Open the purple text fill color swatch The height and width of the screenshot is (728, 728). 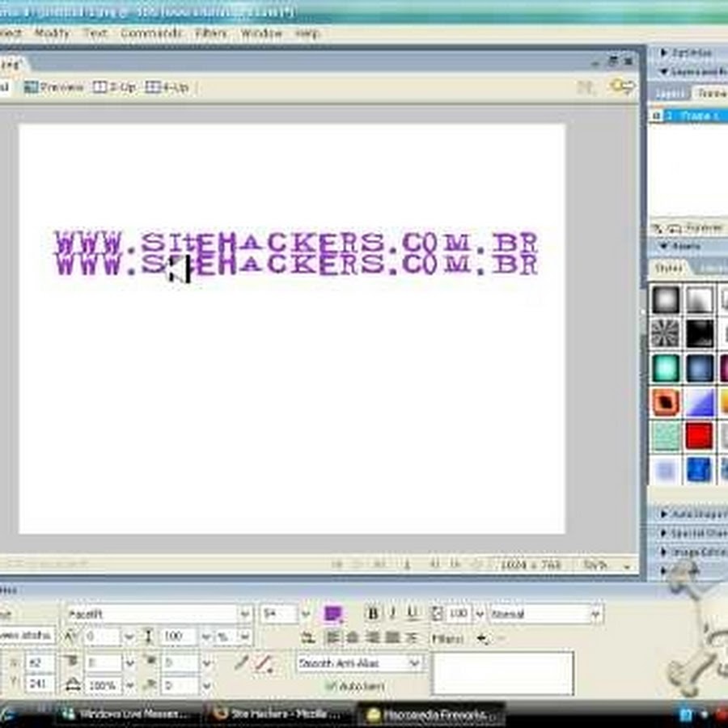click(x=333, y=614)
